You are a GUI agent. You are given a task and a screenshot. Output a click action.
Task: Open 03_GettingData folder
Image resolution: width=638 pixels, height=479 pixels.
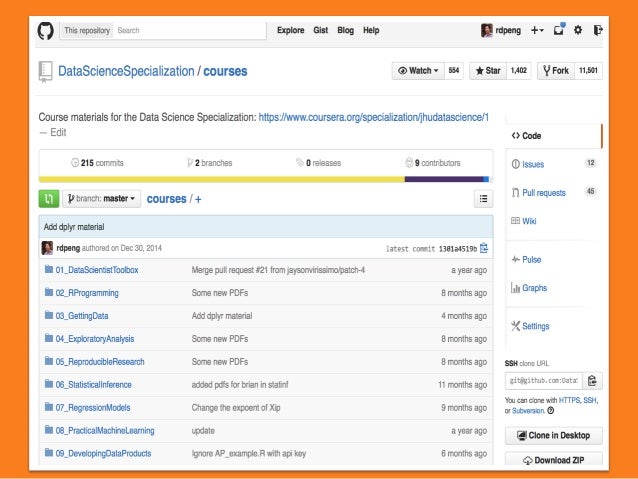(x=82, y=316)
